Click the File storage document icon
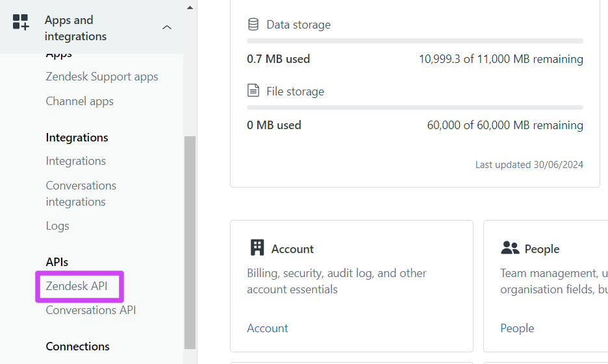 click(x=253, y=91)
